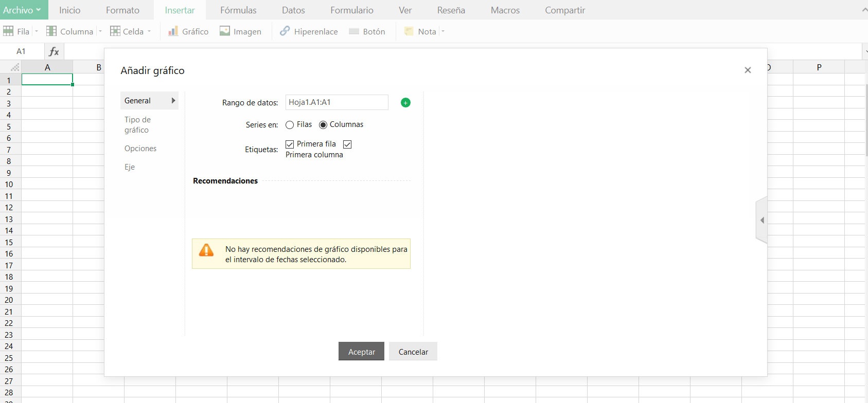Click cell A1 in the sheet
This screenshot has width=868, height=403.
[47, 80]
